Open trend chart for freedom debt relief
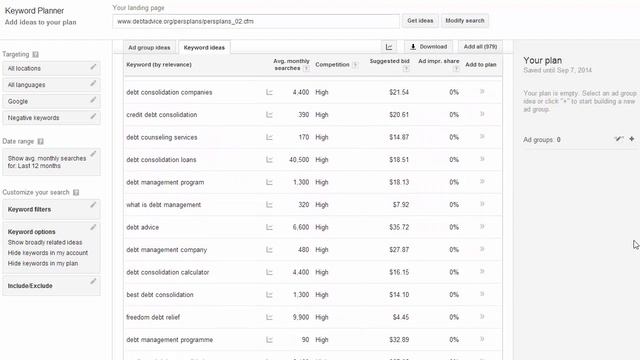Screen dimensions: 640x360 269,317
